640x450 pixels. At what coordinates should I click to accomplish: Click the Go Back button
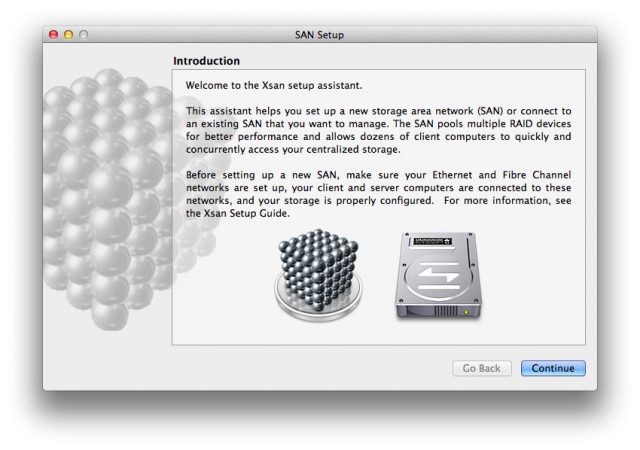pyautogui.click(x=482, y=368)
